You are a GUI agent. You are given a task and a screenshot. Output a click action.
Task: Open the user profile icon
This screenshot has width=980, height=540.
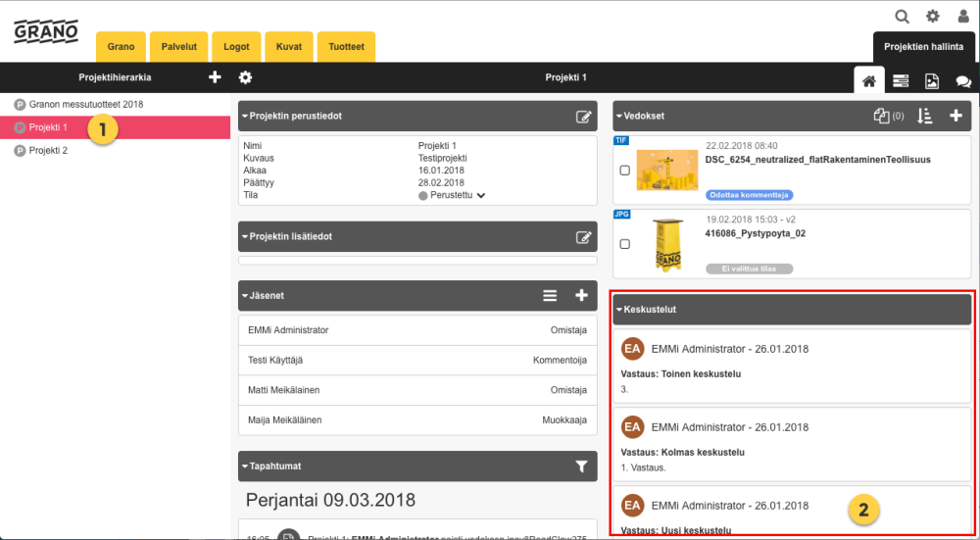[x=963, y=17]
